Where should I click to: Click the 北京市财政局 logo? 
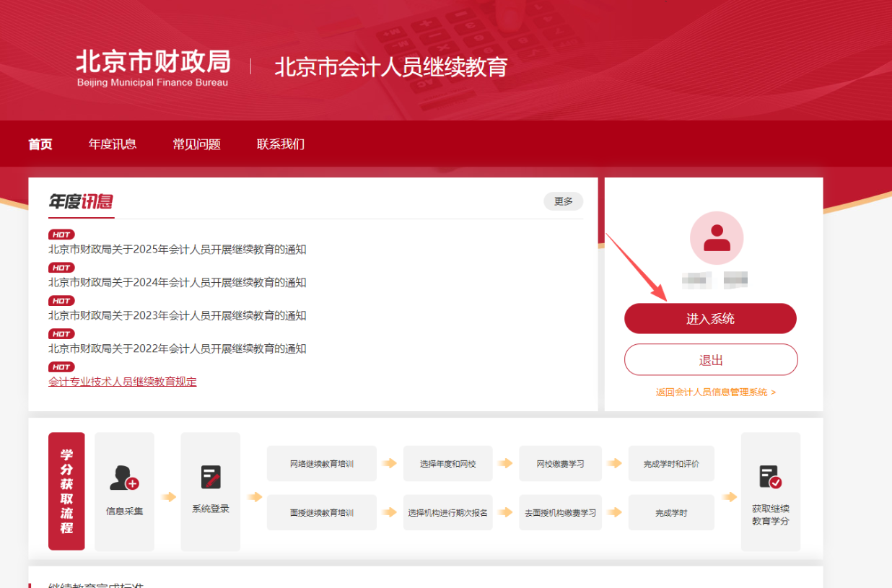coord(152,65)
